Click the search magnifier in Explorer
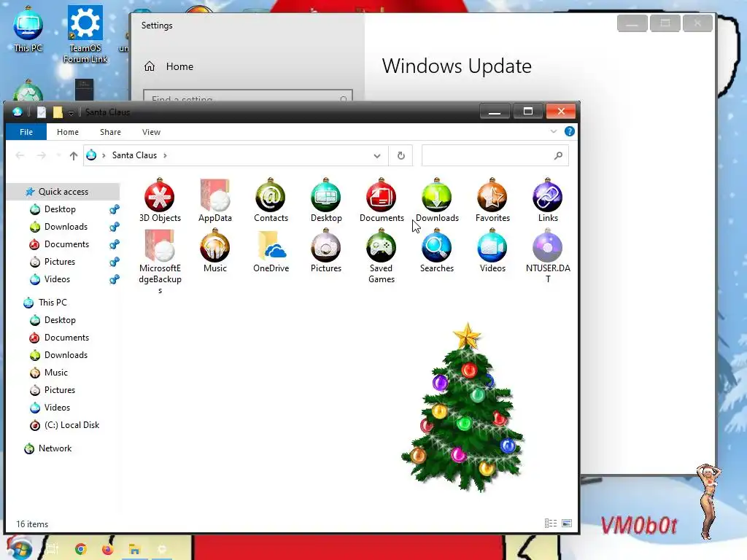Viewport: 747px width, 560px height. 558,155
